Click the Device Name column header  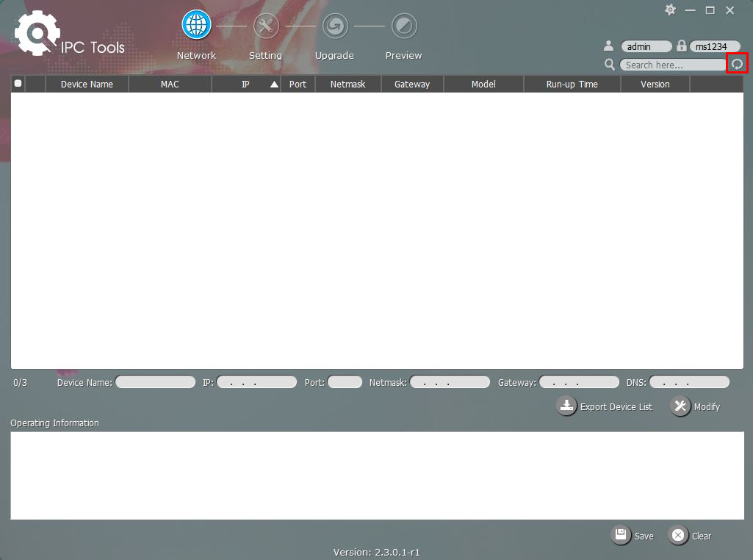87,85
